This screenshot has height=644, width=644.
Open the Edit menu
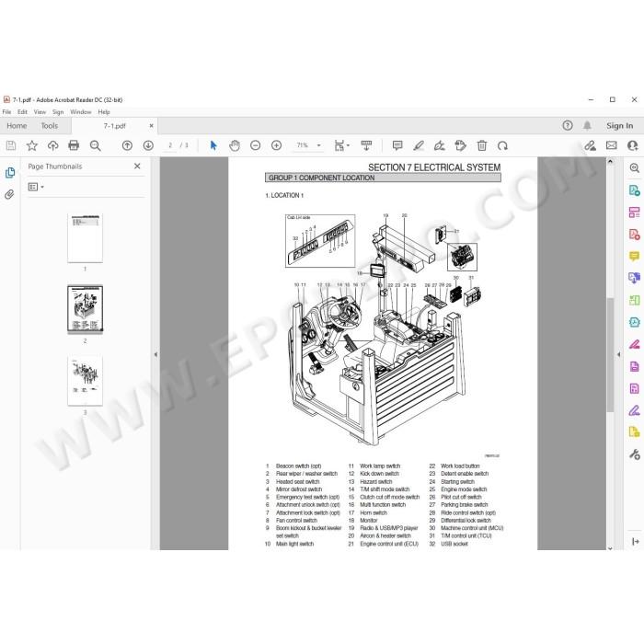22,111
